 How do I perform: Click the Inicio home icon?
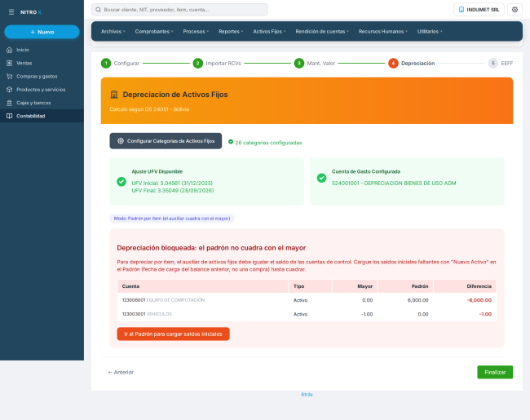(10, 50)
